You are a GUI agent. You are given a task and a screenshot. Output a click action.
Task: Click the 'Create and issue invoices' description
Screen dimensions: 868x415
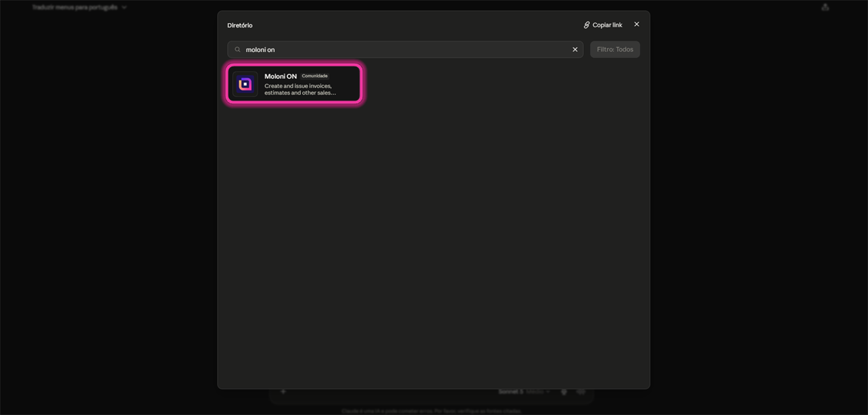coord(300,90)
